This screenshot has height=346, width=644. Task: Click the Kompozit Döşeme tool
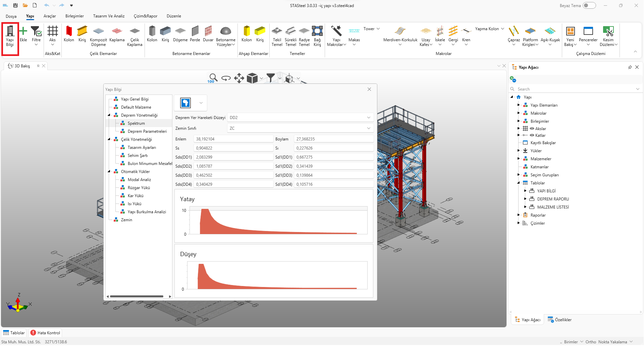pyautogui.click(x=98, y=34)
